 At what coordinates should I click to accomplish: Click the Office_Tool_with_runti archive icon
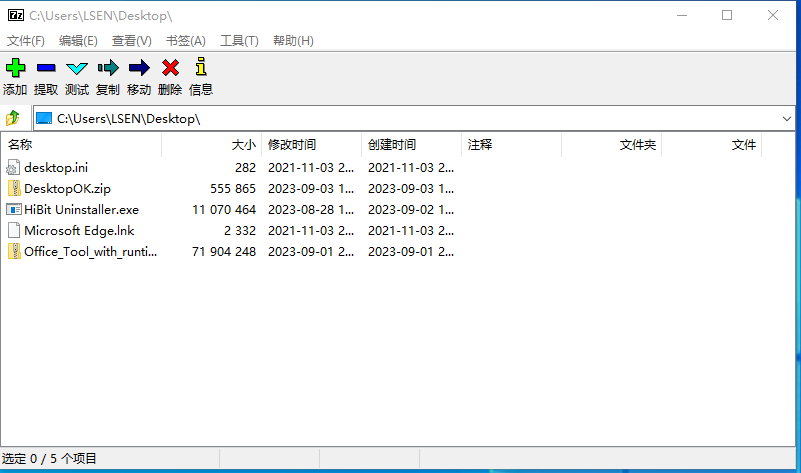[x=14, y=251]
